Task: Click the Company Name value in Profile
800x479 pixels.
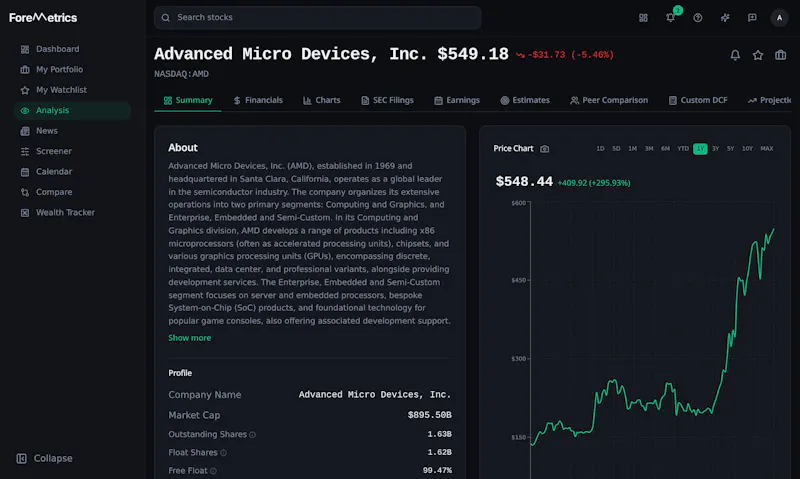Action: tap(374, 394)
